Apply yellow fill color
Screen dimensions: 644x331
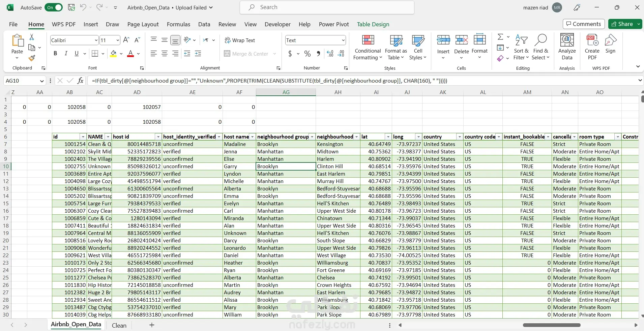(113, 54)
